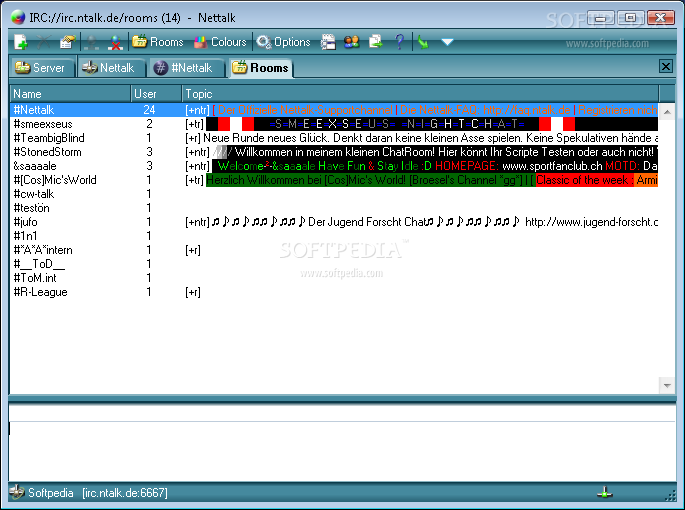Click the Nettalk app icon in title bar
This screenshot has width=685, height=510.
pos(18,17)
